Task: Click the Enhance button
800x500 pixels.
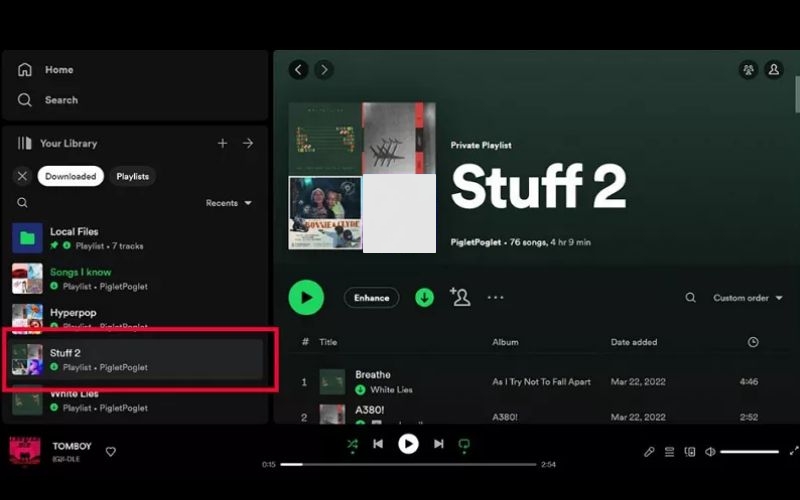Action: [371, 297]
